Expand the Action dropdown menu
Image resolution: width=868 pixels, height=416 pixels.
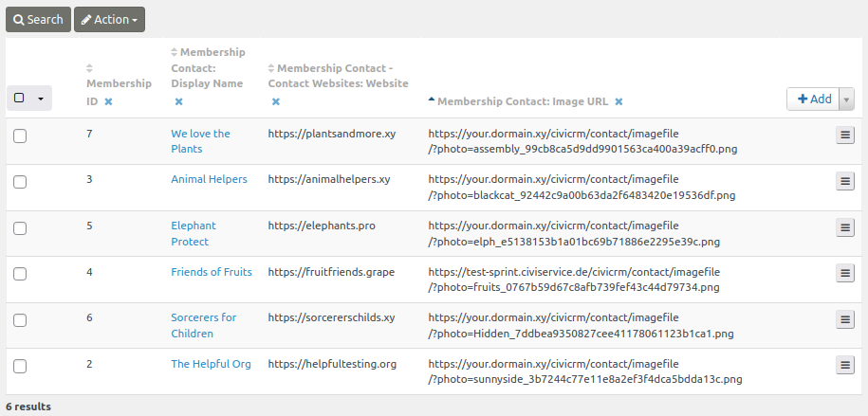pyautogui.click(x=109, y=19)
